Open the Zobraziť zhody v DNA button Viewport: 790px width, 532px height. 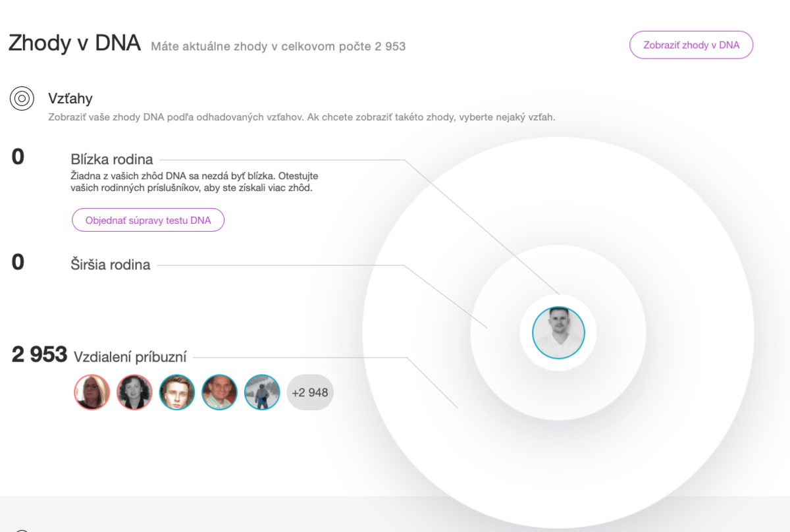[x=691, y=45]
